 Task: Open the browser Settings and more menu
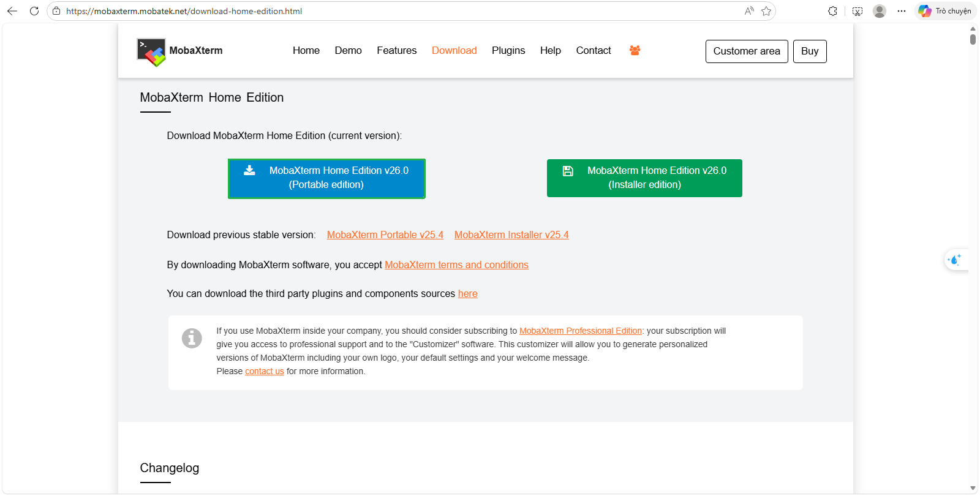tap(902, 11)
